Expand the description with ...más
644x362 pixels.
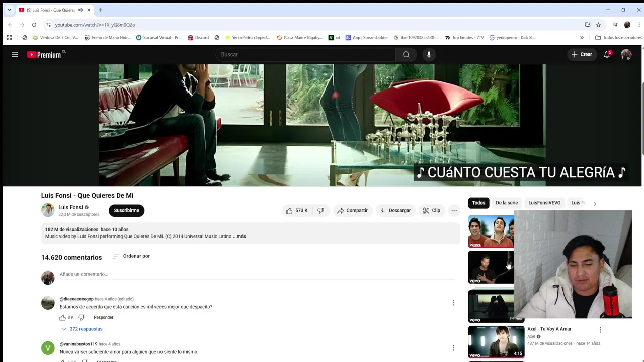click(240, 236)
